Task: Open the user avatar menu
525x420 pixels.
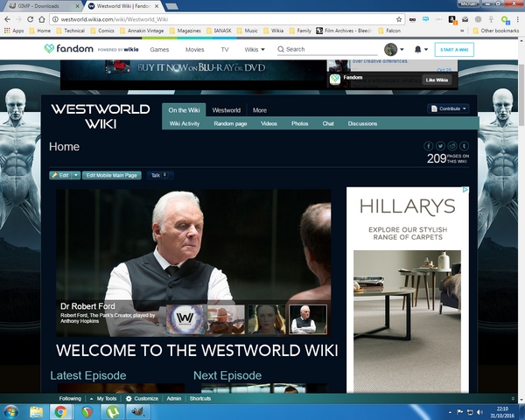Action: (394, 50)
